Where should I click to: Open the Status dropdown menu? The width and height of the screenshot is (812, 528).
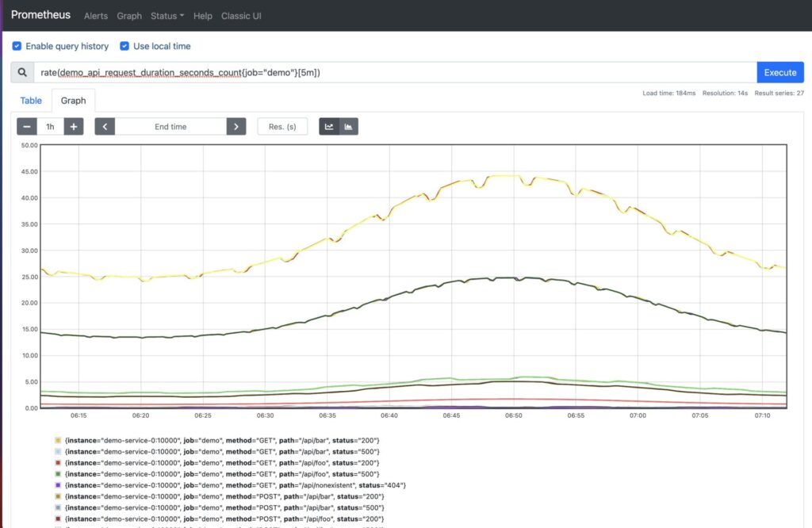[167, 16]
